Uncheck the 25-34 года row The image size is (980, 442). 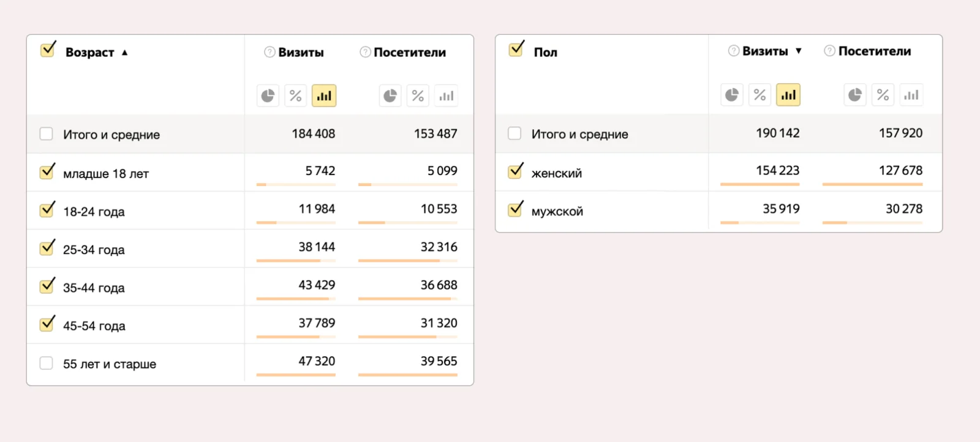tap(47, 247)
